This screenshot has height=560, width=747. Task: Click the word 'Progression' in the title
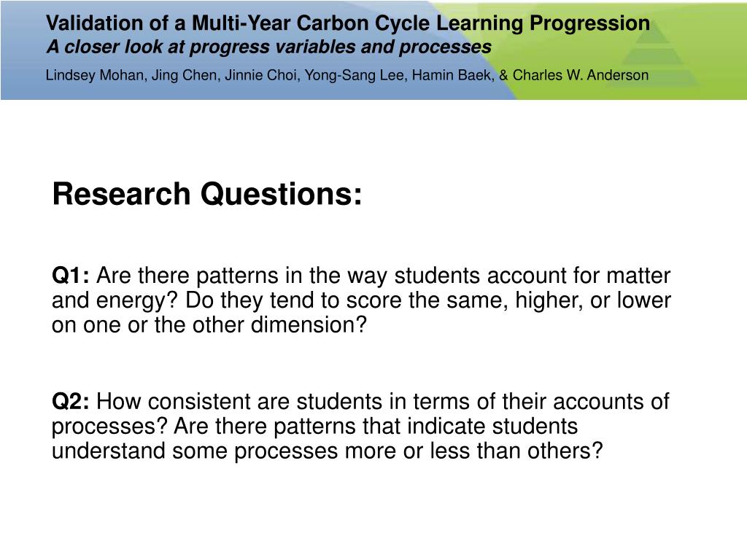pyautogui.click(x=589, y=23)
